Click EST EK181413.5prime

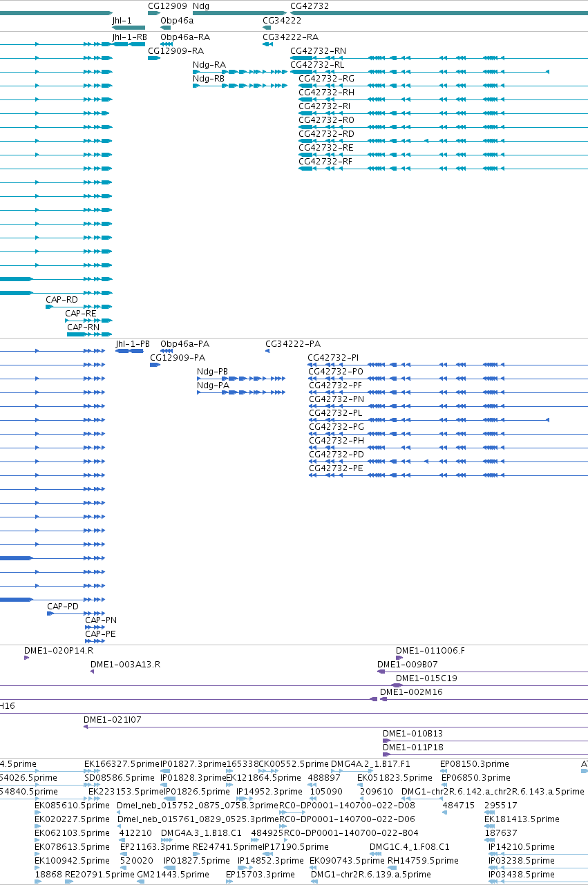point(522,819)
